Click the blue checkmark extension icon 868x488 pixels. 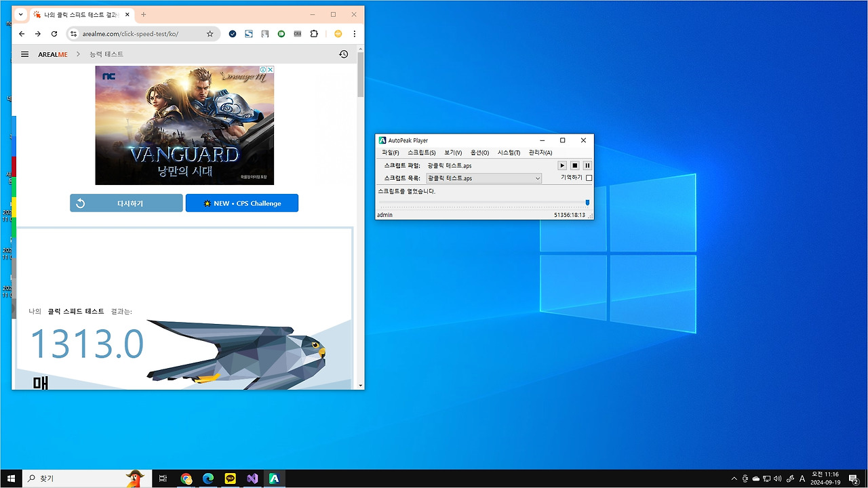tap(233, 34)
